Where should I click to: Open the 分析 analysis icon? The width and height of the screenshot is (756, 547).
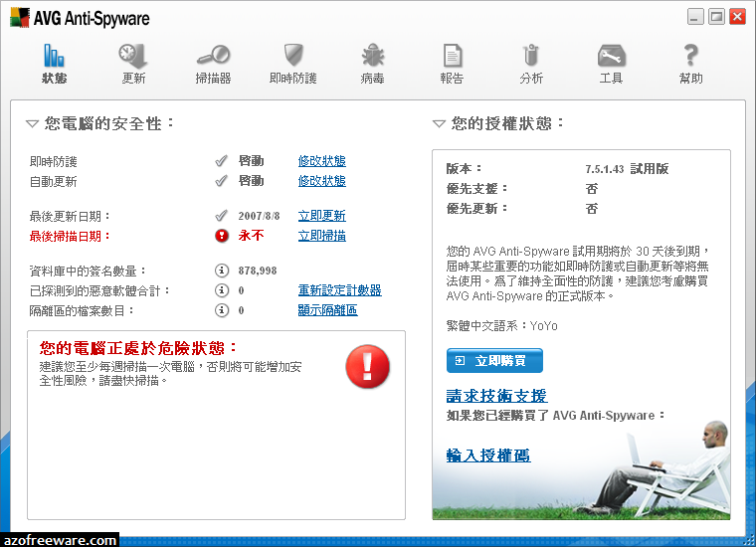(x=531, y=55)
